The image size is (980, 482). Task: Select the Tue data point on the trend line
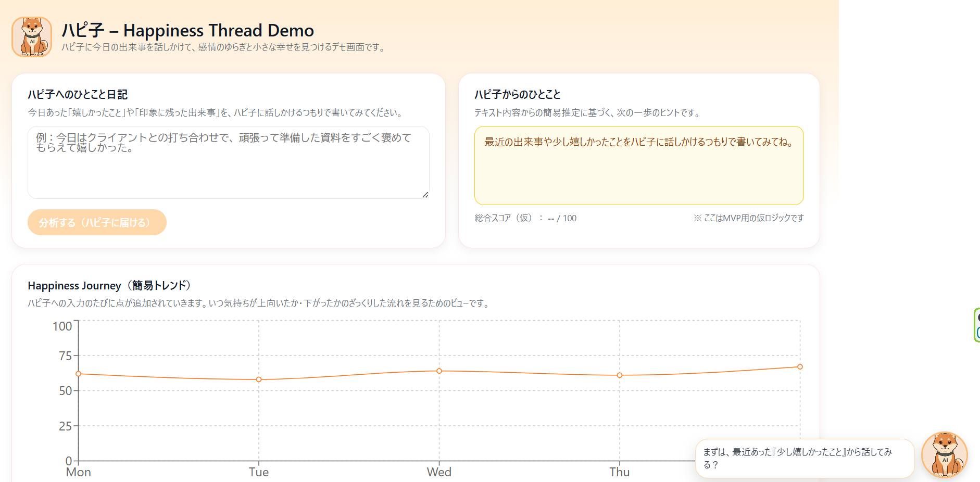click(259, 379)
